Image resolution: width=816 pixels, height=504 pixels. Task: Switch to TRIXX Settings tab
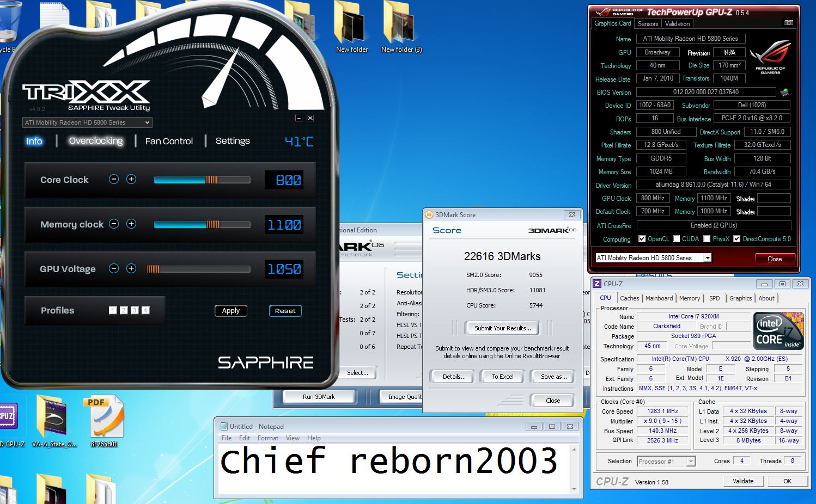point(233,141)
